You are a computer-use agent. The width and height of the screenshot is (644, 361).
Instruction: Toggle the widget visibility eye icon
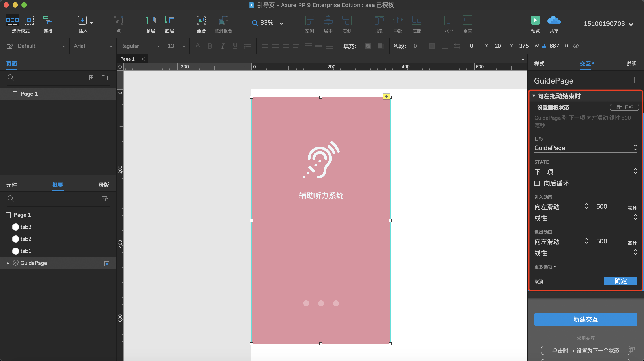[576, 46]
